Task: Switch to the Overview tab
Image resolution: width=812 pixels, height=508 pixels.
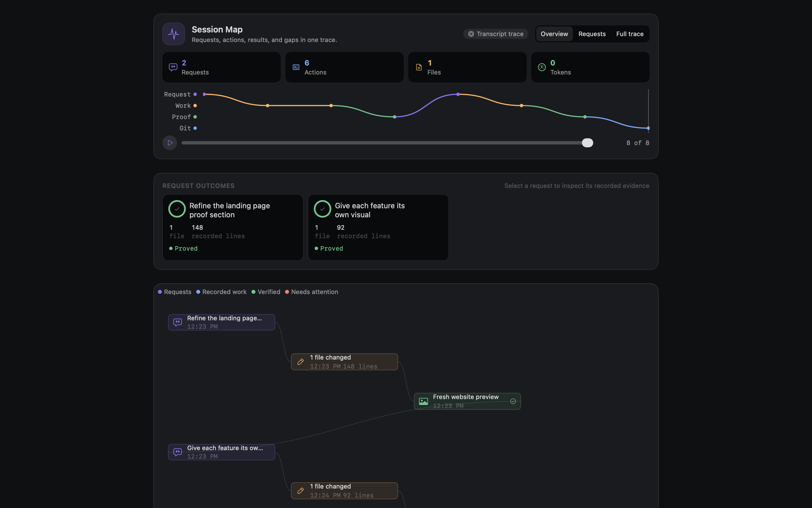Action: click(x=554, y=34)
